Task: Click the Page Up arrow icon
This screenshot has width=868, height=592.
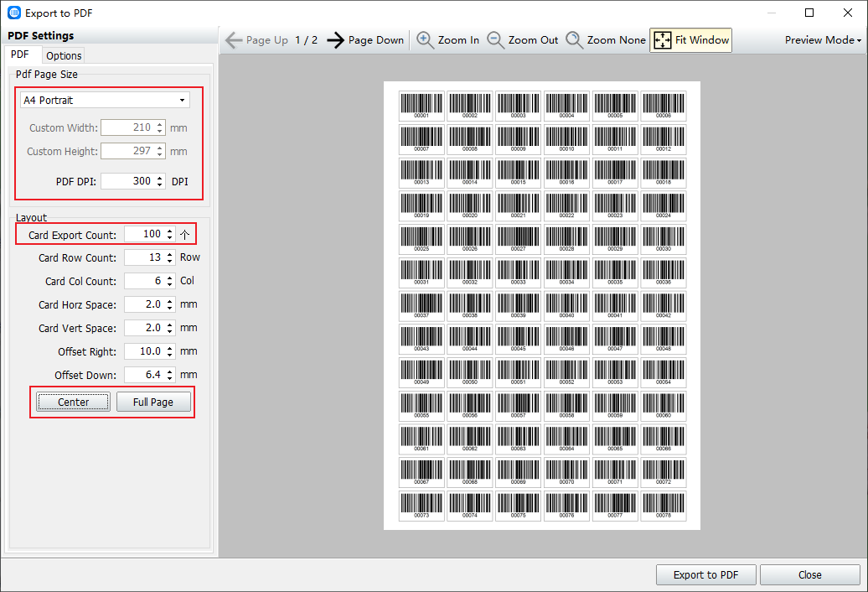Action: [x=234, y=40]
